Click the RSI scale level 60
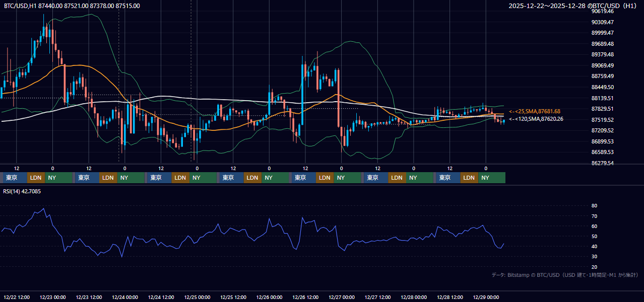 click(594, 226)
